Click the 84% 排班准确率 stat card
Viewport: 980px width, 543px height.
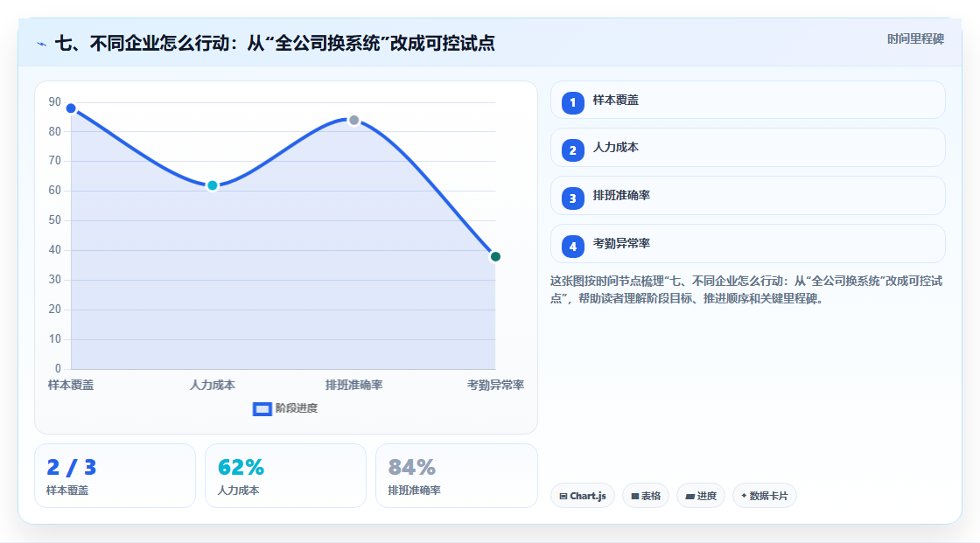(456, 476)
